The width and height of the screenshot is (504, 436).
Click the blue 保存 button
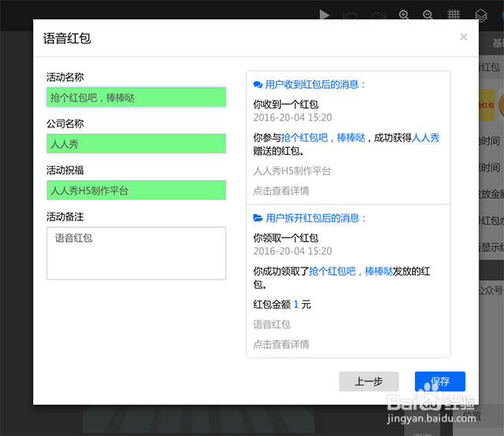point(440,382)
